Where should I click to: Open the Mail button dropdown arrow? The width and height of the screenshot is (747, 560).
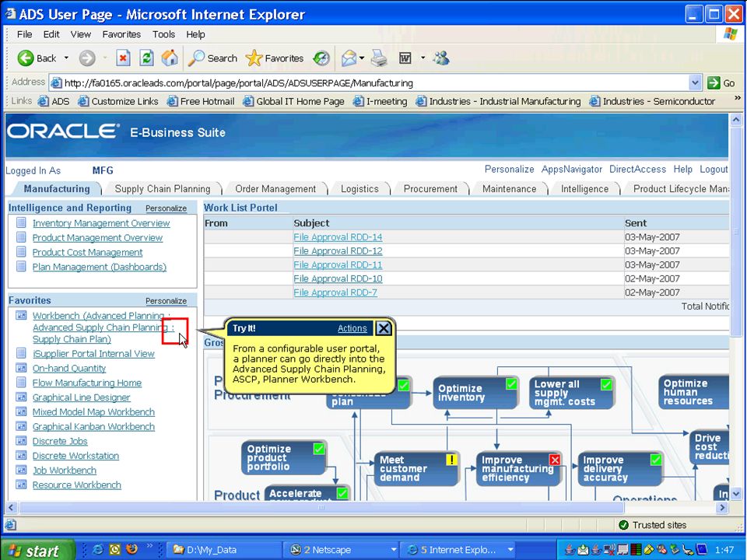(362, 58)
